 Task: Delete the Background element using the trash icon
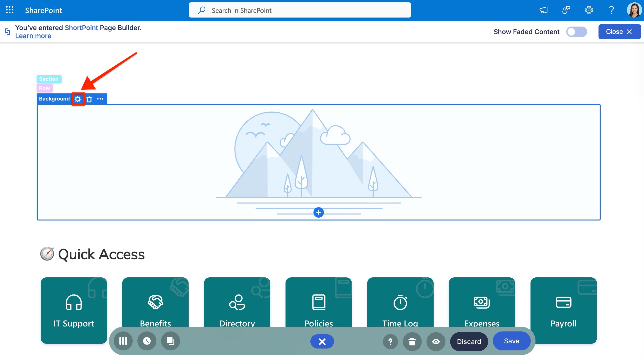point(89,99)
